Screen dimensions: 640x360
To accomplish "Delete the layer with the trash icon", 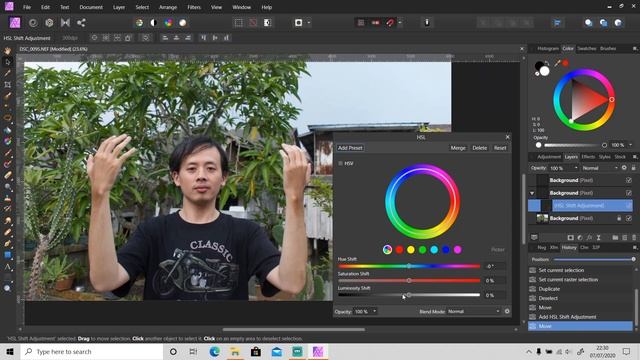I will (634, 238).
